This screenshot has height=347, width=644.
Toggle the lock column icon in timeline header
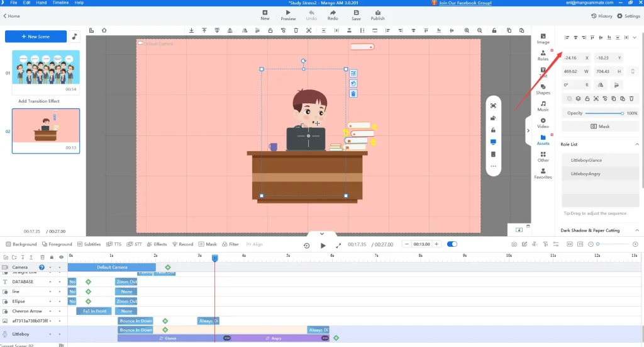[52, 257]
